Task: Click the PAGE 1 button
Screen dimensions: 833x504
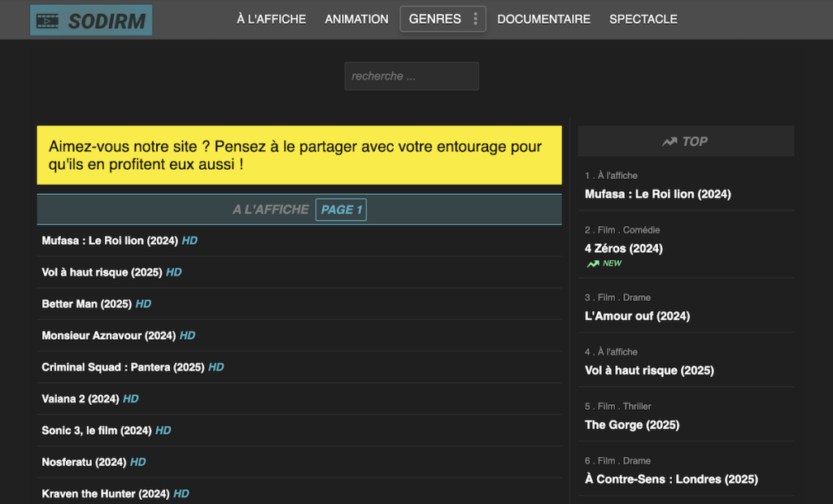Action: [341, 209]
